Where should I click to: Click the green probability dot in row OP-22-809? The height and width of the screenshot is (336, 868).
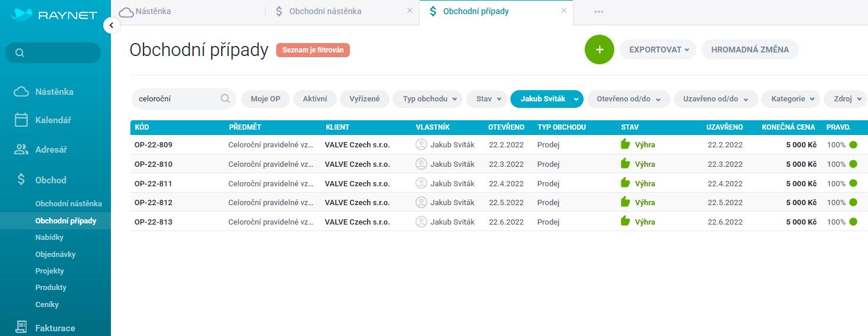click(x=853, y=144)
